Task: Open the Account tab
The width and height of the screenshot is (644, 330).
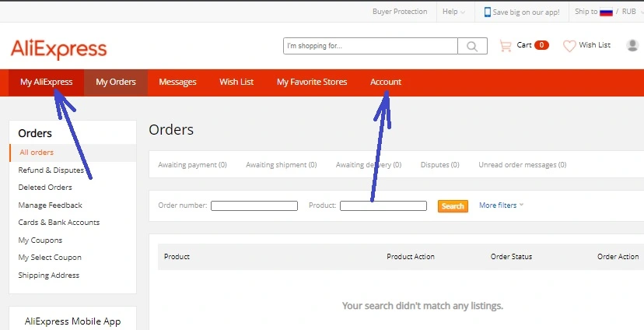Action: click(386, 82)
